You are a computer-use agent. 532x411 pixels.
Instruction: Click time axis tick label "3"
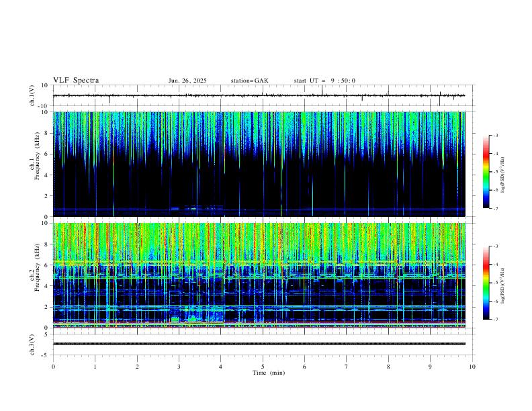[x=179, y=367]
